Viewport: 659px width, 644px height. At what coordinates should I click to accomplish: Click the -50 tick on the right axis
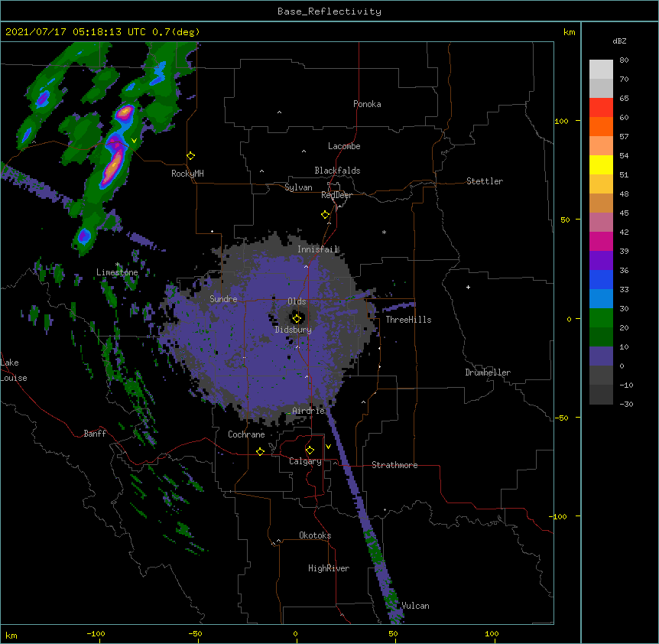[x=561, y=418]
